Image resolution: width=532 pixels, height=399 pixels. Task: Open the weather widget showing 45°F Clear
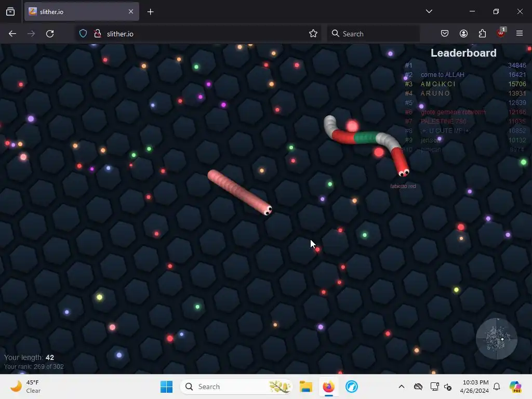[25, 387]
